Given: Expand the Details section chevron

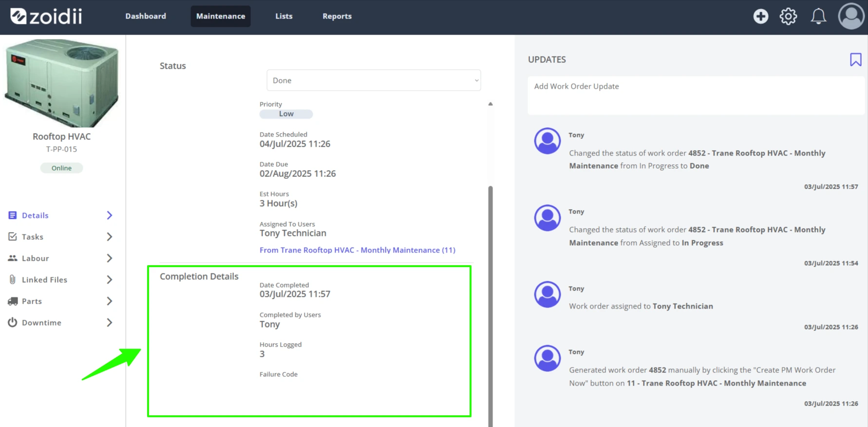Looking at the screenshot, I should pos(110,215).
